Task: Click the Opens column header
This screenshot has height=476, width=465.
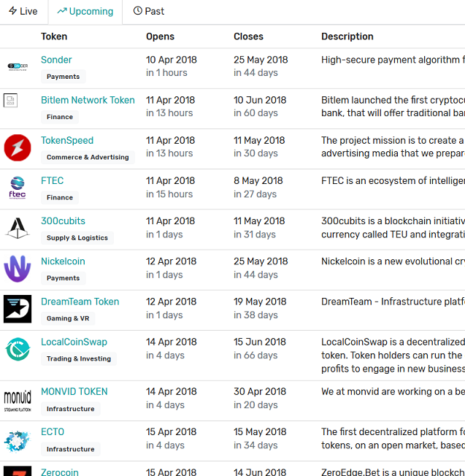Action: click(x=161, y=37)
